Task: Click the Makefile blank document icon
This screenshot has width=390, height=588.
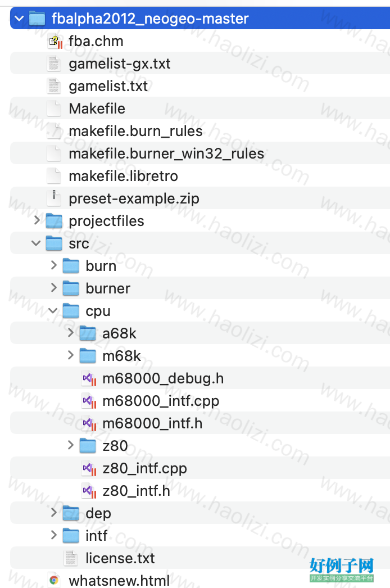Action: point(54,108)
